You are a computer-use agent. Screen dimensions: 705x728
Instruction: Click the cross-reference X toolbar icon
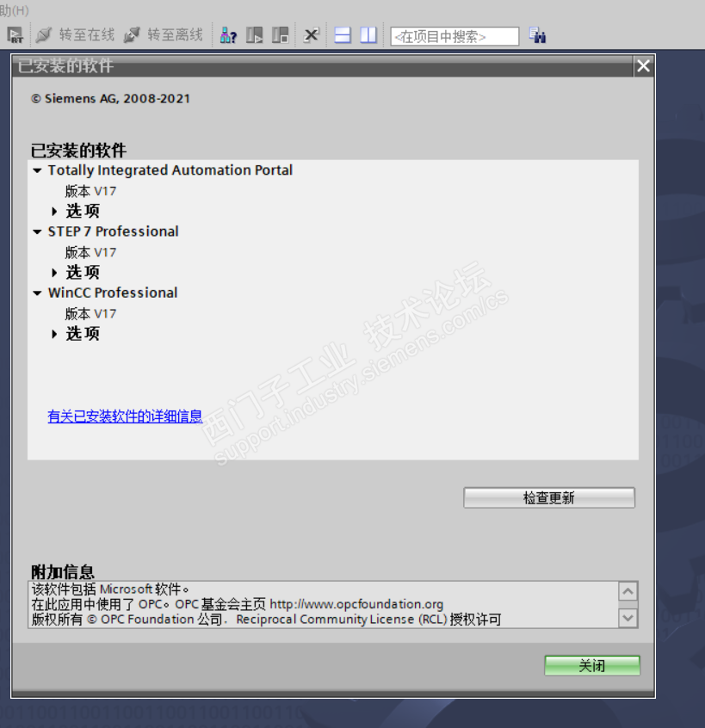click(311, 35)
